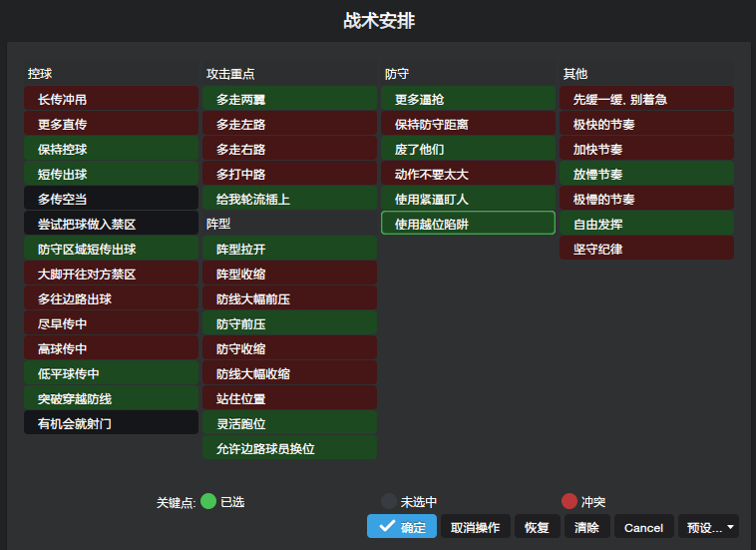Enable the 多传空当 instruction
Image resolution: width=756 pixels, height=550 pixels.
tap(111, 199)
